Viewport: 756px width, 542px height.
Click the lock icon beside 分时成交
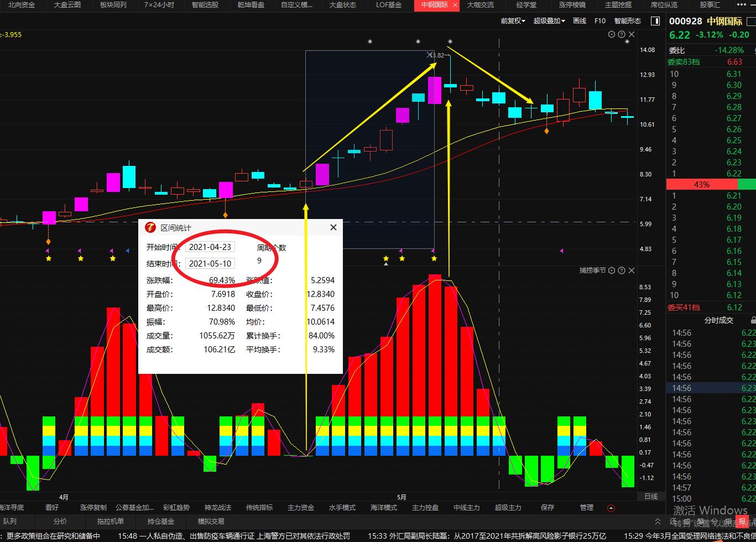tap(753, 320)
